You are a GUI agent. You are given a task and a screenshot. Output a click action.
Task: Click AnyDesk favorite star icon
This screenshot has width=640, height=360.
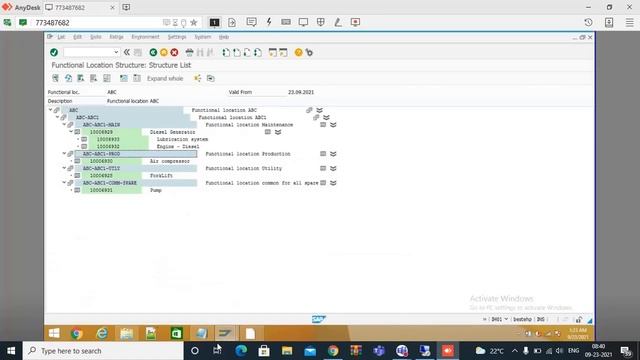[194, 23]
